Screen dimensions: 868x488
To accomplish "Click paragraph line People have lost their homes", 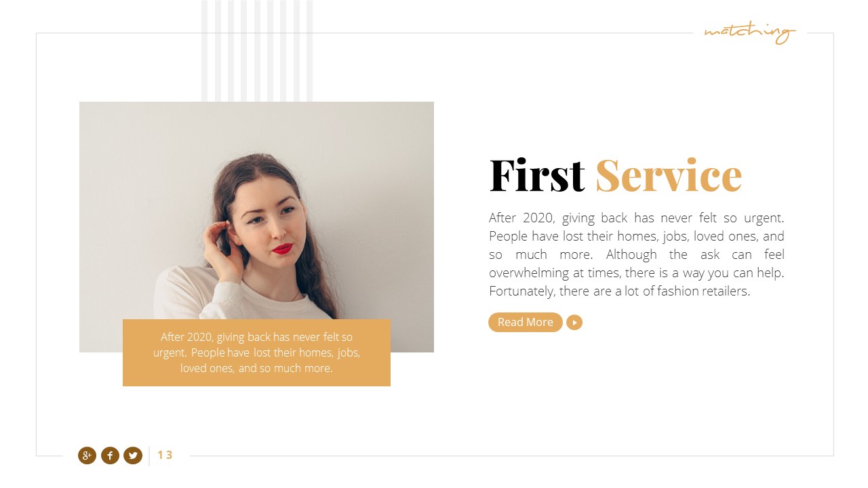I will [x=636, y=237].
